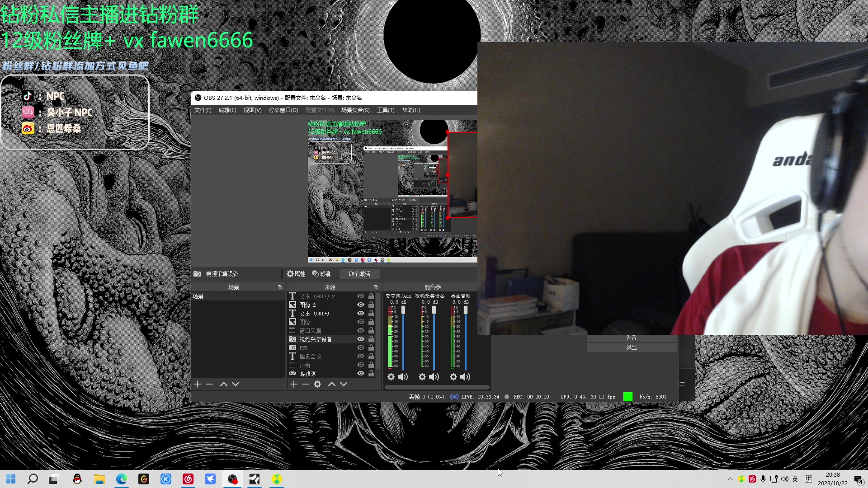Pop out the 来源 dock panel
The height and width of the screenshot is (488, 868).
376,287
